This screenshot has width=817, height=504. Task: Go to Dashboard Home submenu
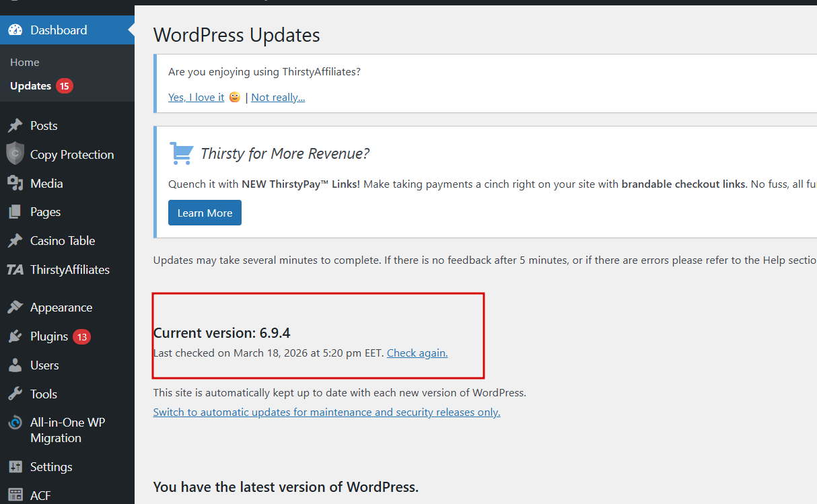[x=25, y=63]
